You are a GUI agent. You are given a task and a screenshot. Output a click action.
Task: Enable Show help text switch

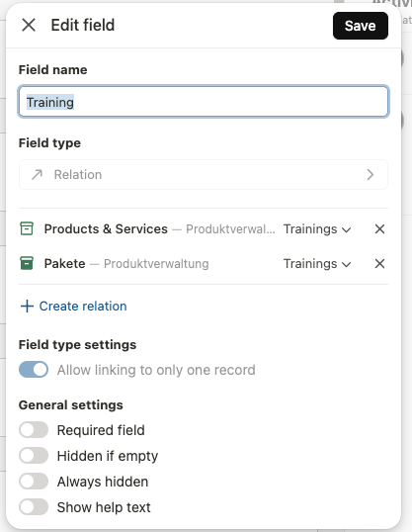[x=34, y=507]
